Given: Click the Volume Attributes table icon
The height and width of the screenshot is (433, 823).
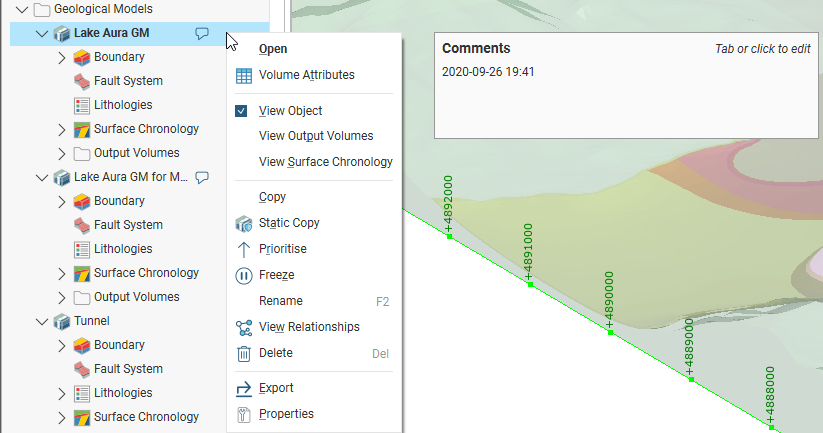Looking at the screenshot, I should [243, 75].
